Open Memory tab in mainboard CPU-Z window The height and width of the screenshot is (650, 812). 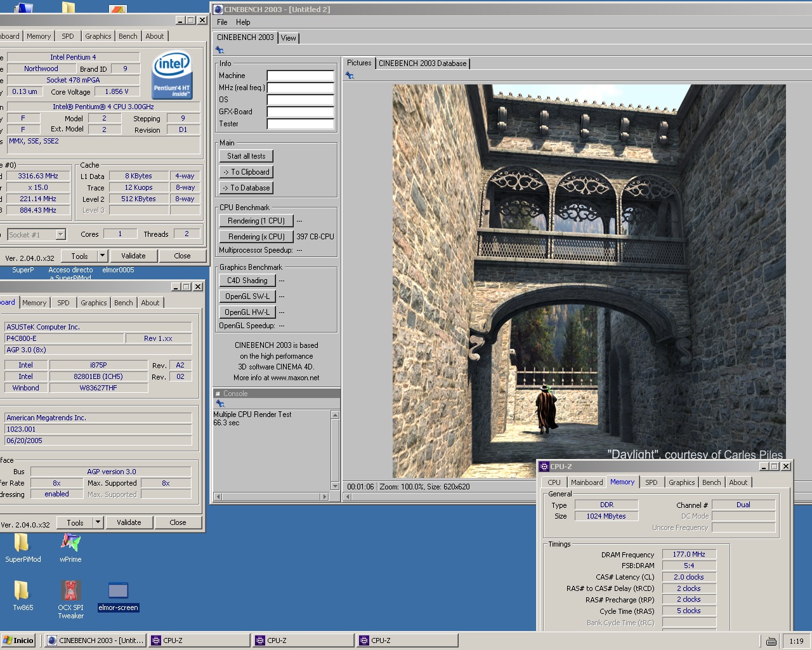[34, 303]
